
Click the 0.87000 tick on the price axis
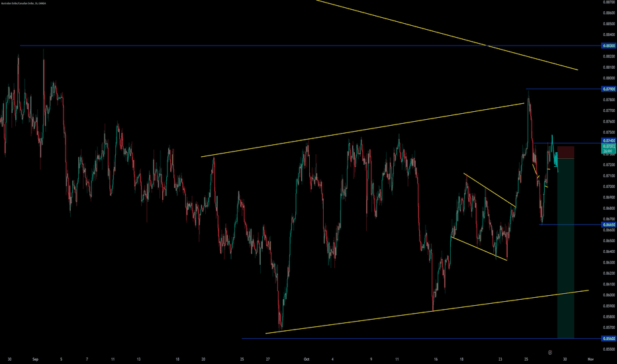pos(608,187)
